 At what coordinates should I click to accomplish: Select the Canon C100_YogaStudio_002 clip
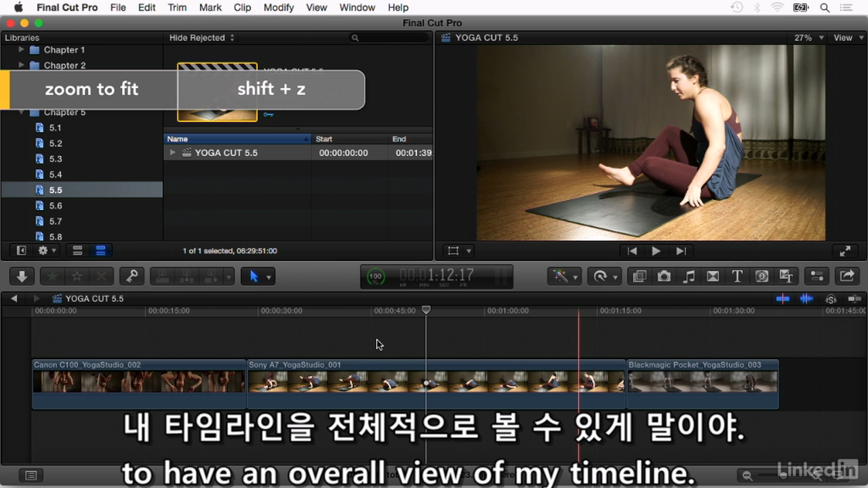(x=139, y=384)
